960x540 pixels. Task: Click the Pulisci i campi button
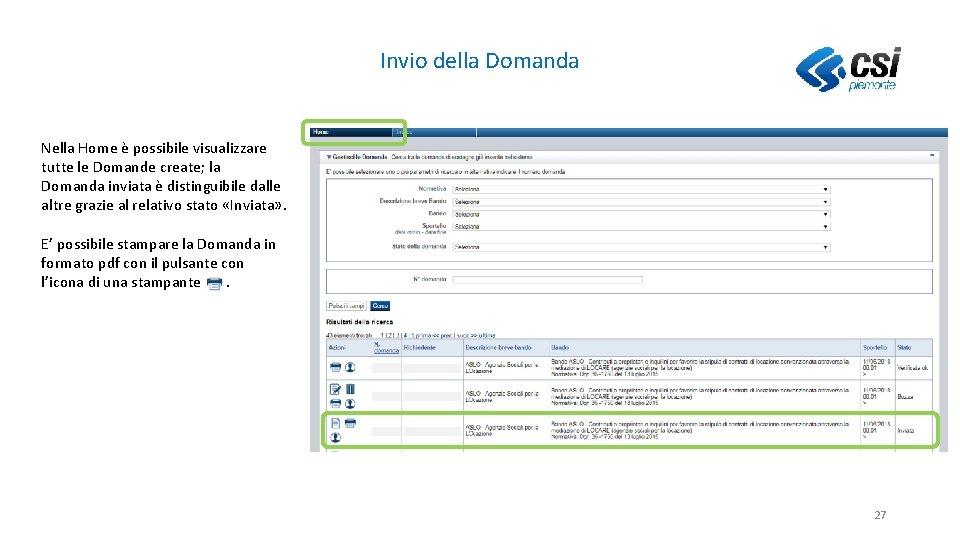(347, 306)
